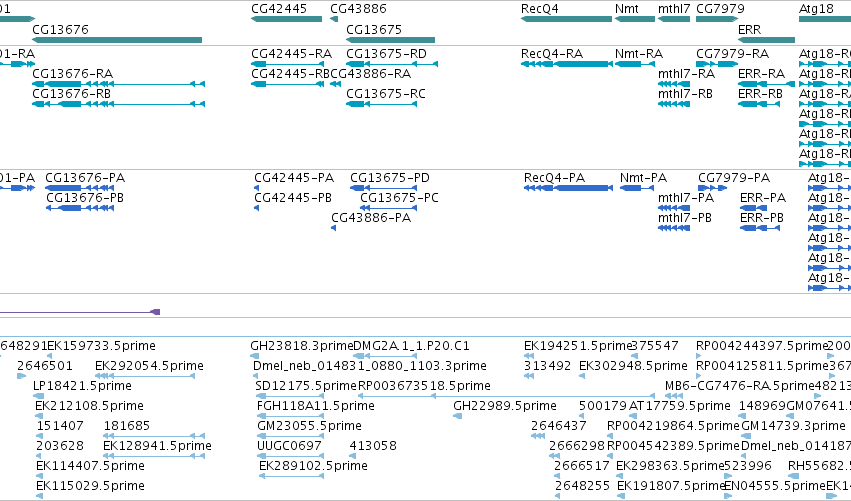Select the GM23055.5prime EST label
This screenshot has width=851, height=501.
coord(309,426)
